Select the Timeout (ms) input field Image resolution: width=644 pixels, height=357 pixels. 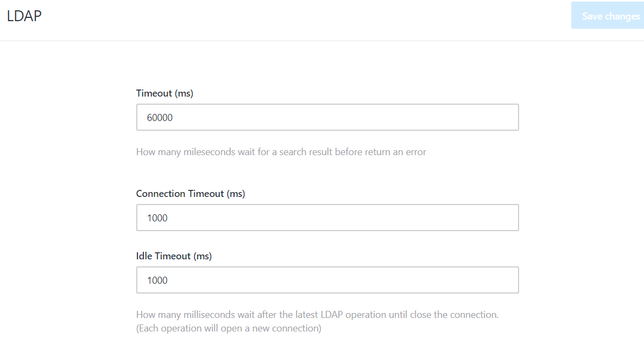pos(327,117)
